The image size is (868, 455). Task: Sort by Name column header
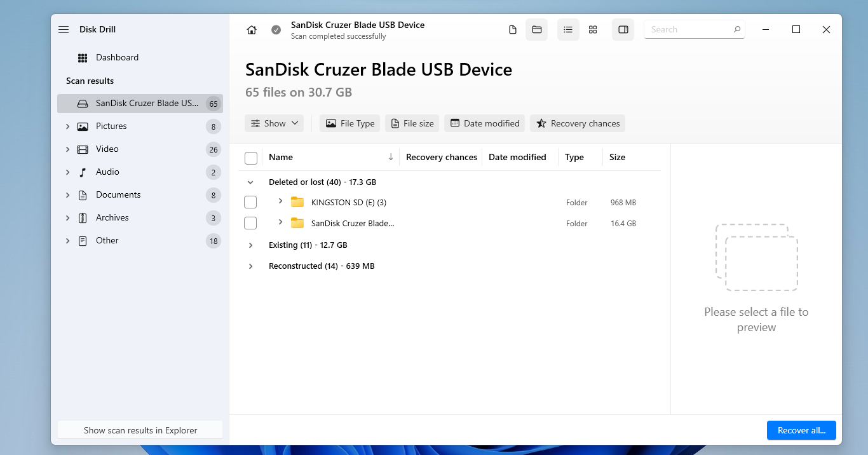281,157
